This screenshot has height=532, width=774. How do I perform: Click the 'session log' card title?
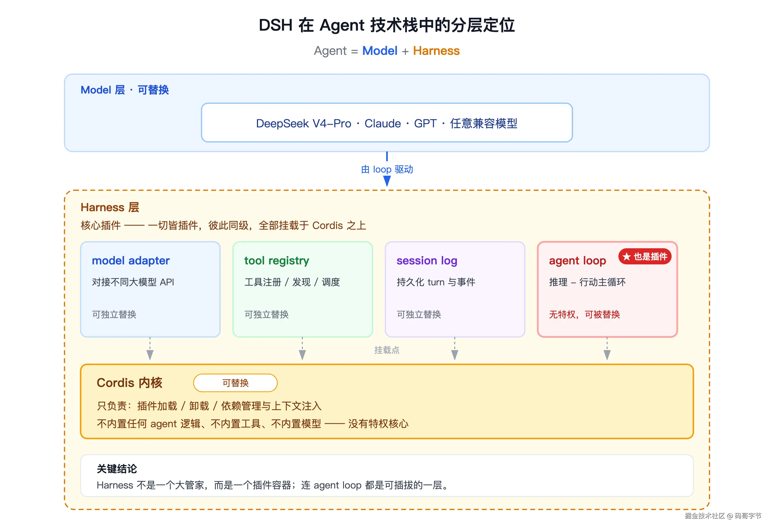pos(427,260)
